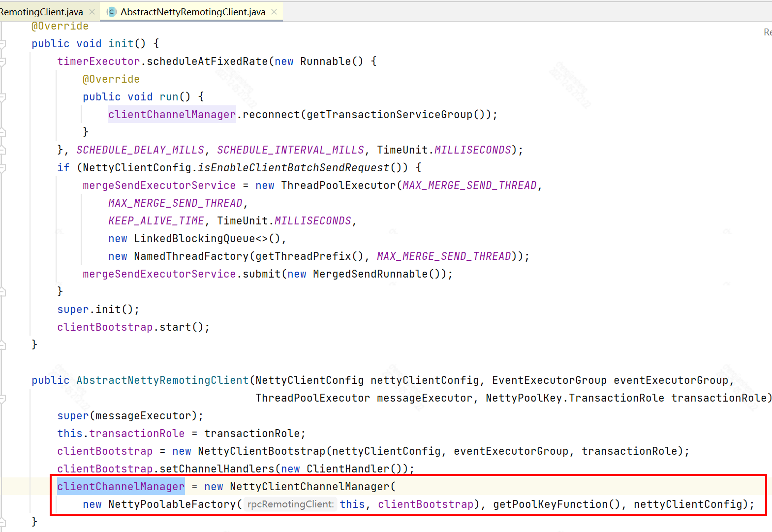
Task: Click getTransactionServiceGroup method call
Action: coord(390,114)
